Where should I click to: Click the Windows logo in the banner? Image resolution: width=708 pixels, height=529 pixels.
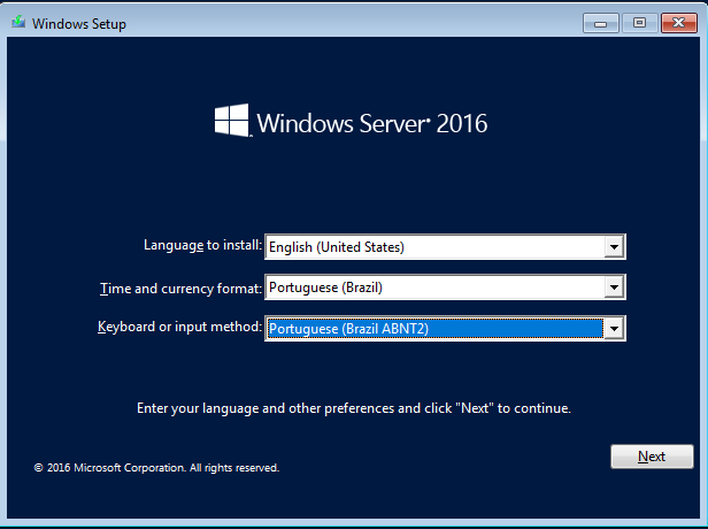tap(232, 120)
